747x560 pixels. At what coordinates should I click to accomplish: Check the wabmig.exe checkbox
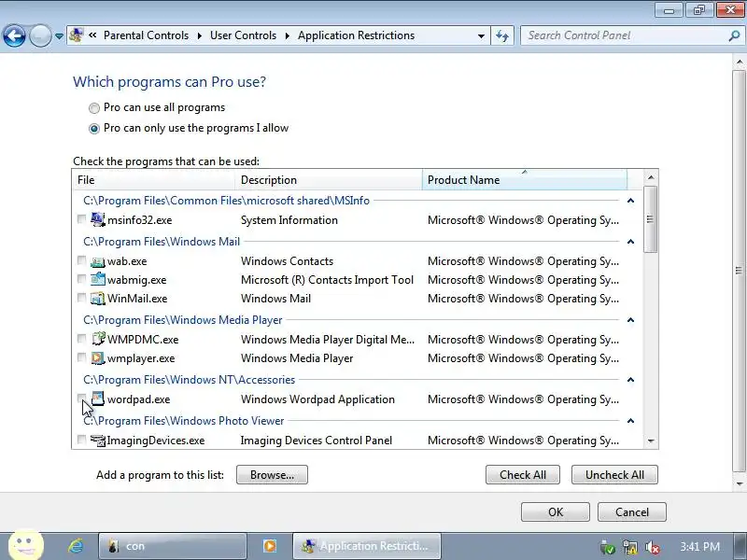tap(81, 278)
